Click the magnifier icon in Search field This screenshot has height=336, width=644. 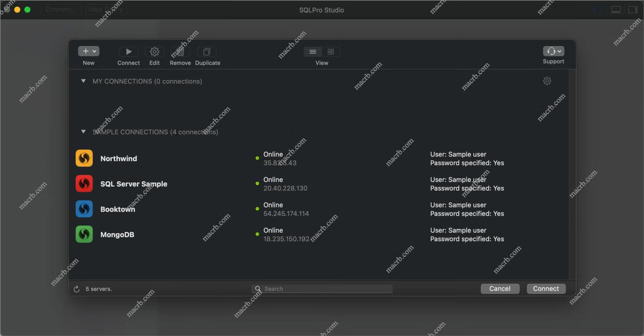click(258, 289)
